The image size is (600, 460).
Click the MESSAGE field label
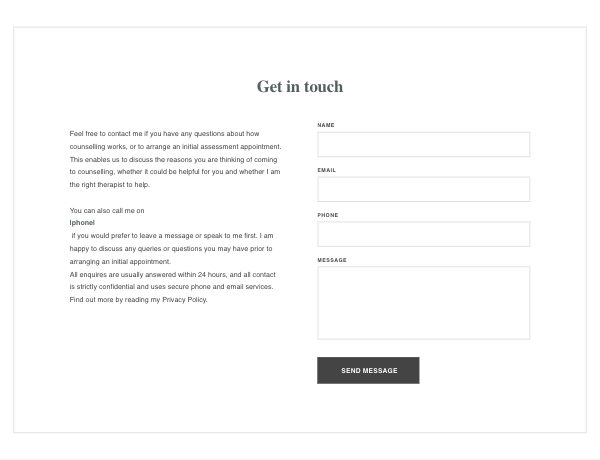click(x=332, y=260)
